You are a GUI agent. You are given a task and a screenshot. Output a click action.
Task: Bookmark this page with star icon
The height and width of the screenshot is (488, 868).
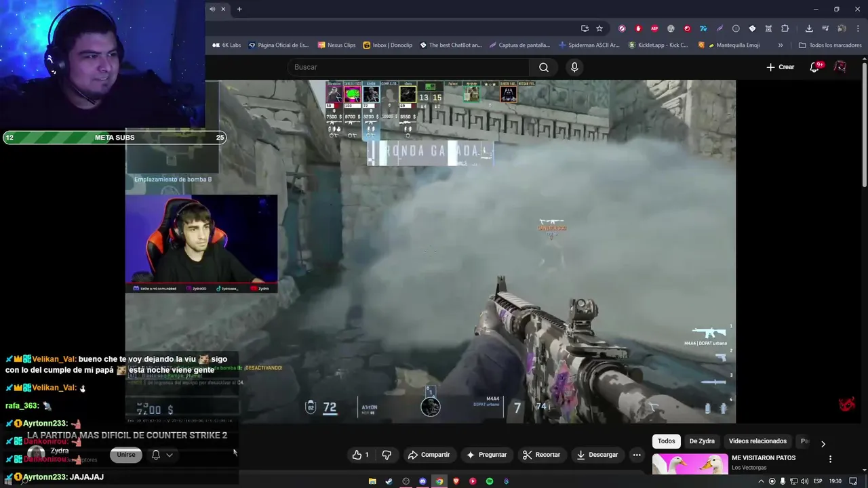pos(599,28)
